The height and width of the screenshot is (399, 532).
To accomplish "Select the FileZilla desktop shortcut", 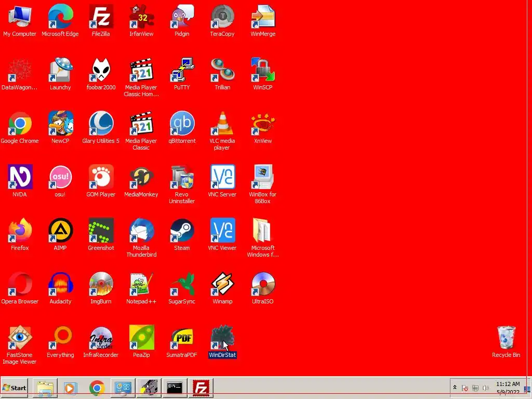I will (x=101, y=16).
